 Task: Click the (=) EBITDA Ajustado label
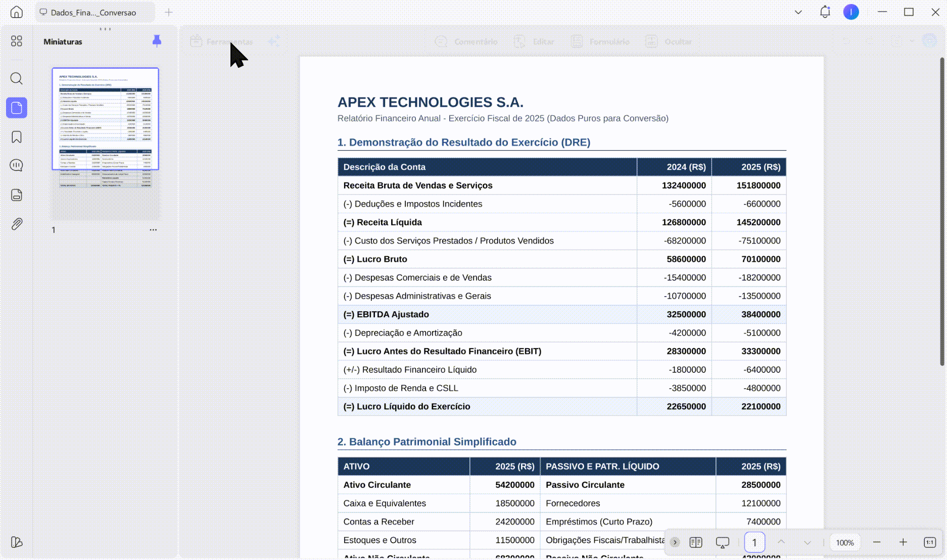(x=386, y=314)
